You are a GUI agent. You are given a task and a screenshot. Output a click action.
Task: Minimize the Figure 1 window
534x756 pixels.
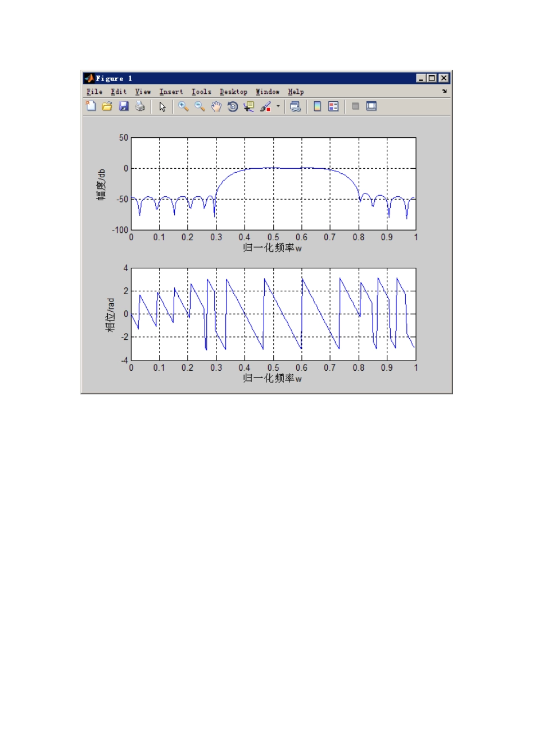click(421, 78)
